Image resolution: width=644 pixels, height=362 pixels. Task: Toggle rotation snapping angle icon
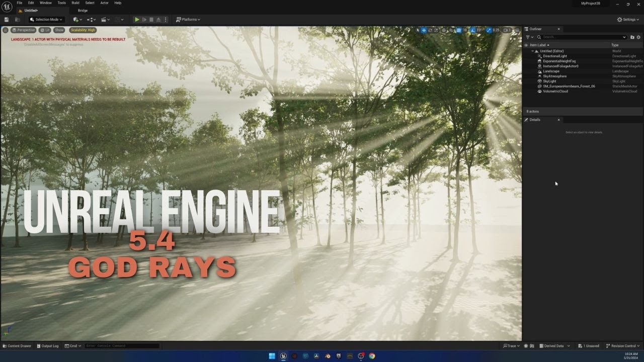472,30
